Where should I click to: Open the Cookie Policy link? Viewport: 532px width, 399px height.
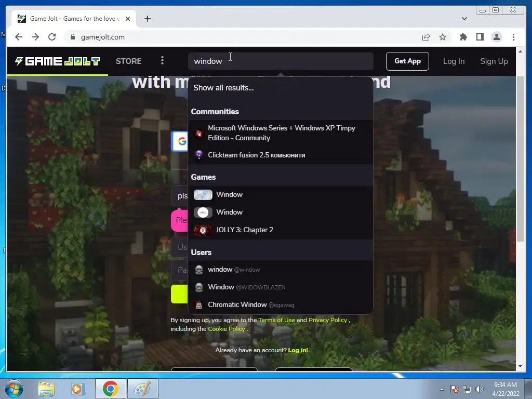227,329
